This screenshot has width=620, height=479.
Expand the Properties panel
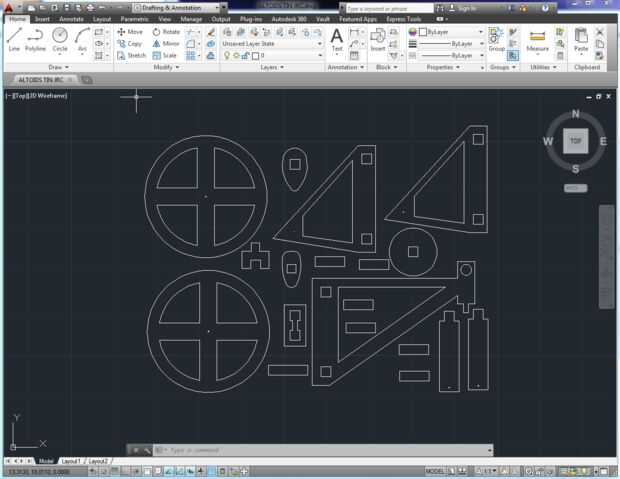pos(443,67)
